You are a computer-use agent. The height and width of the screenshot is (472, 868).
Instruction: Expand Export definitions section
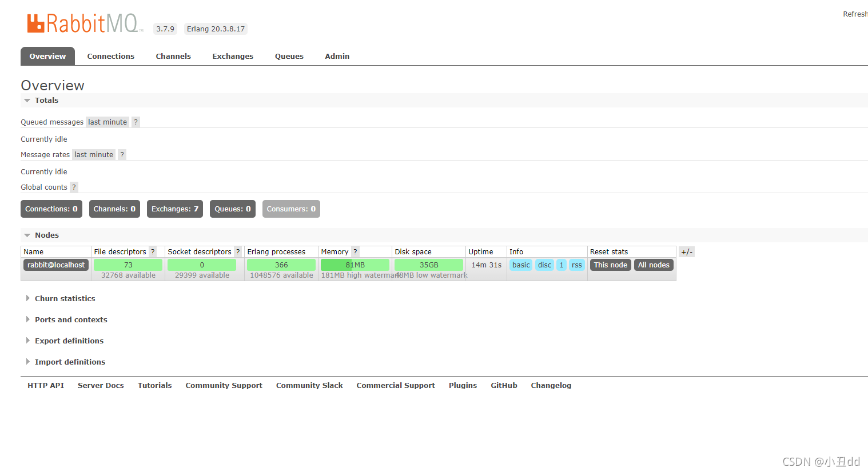[x=65, y=341]
